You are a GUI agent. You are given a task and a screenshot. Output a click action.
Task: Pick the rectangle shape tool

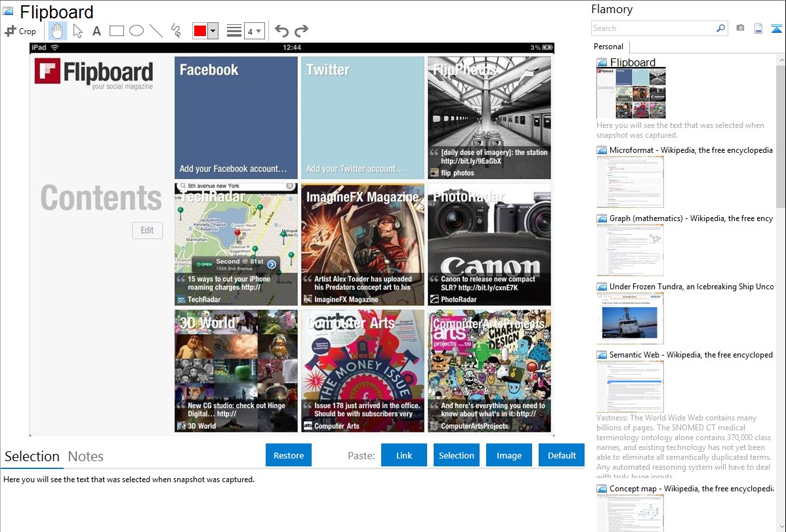(x=116, y=31)
